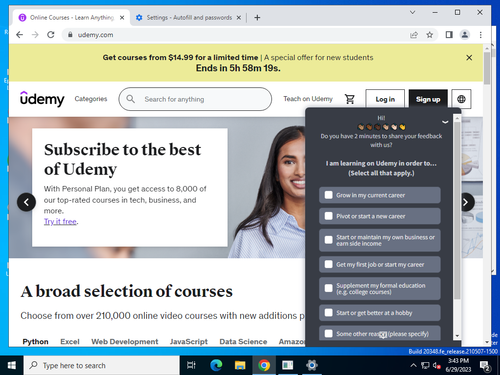
Task: Check Get my first job option
Action: coord(329,264)
